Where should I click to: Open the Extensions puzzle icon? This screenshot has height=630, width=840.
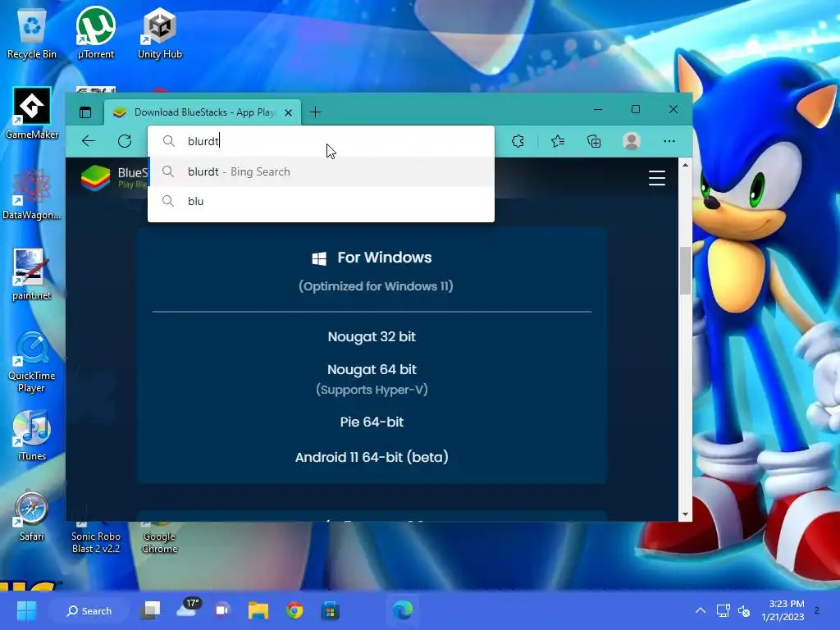pos(518,141)
